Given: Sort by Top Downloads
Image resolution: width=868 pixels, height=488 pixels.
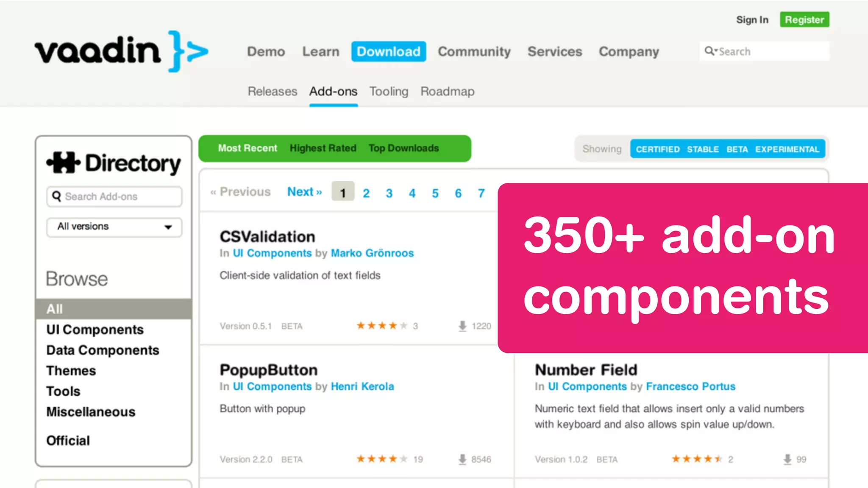Looking at the screenshot, I should click(403, 148).
